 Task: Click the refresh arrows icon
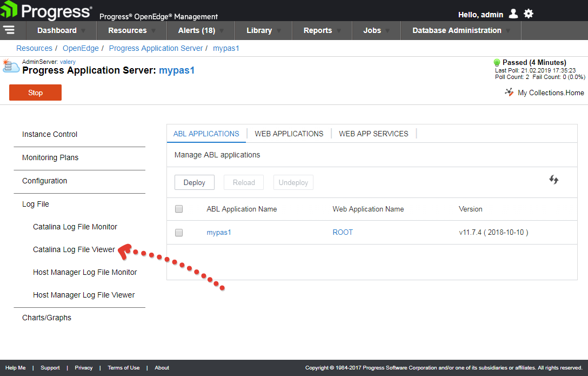click(554, 180)
